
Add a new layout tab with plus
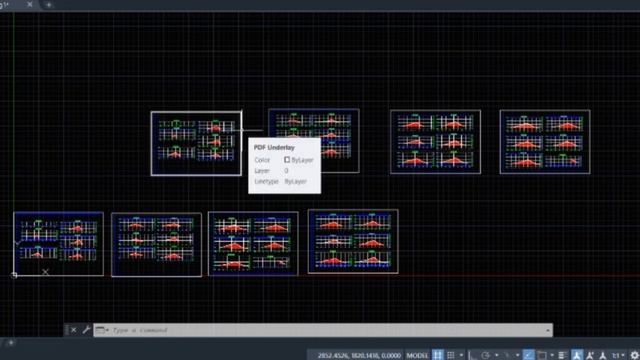pyautogui.click(x=11, y=343)
